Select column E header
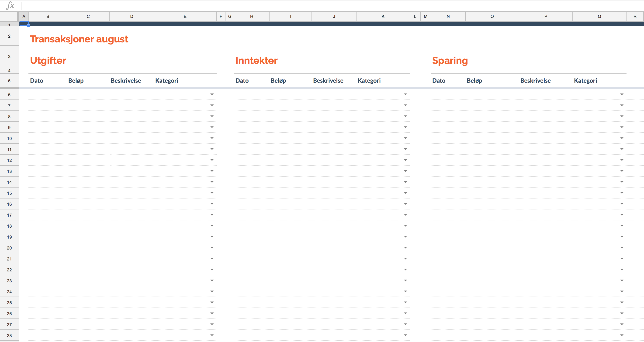644x342 pixels. [x=185, y=17]
